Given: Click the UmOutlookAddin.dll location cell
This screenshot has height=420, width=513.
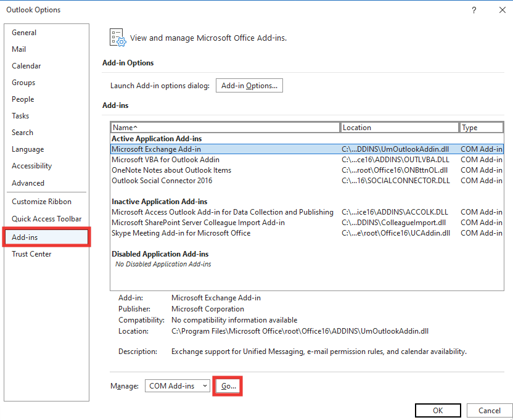Looking at the screenshot, I should (x=395, y=149).
